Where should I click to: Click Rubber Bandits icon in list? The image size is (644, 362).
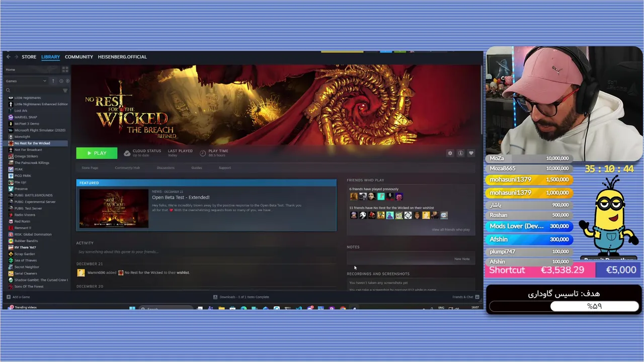coord(11,241)
